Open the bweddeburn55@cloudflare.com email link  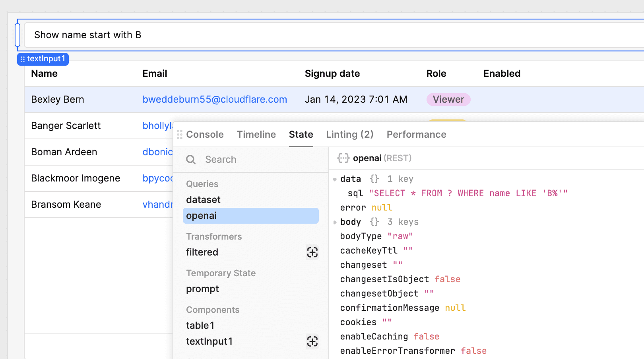coord(215,100)
